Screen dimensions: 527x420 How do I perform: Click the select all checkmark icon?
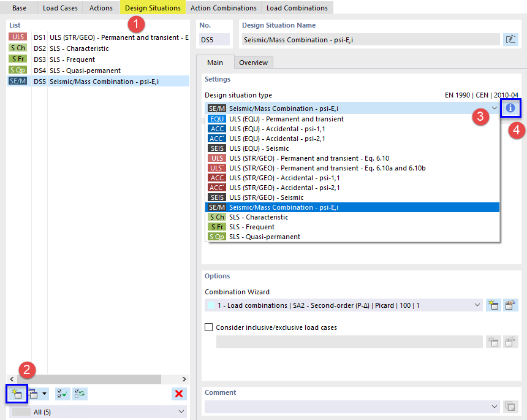pyautogui.click(x=62, y=394)
